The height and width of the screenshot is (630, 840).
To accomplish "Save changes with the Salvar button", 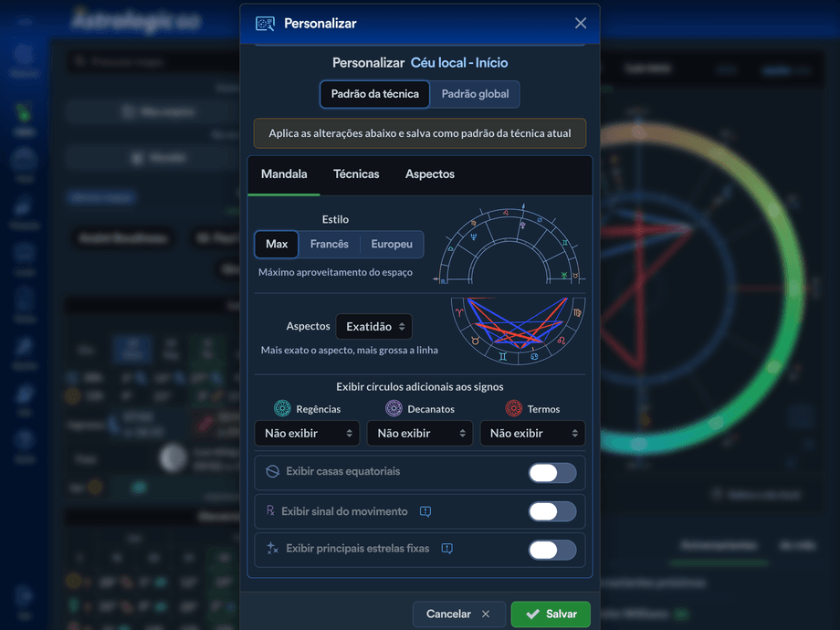I will 551,614.
